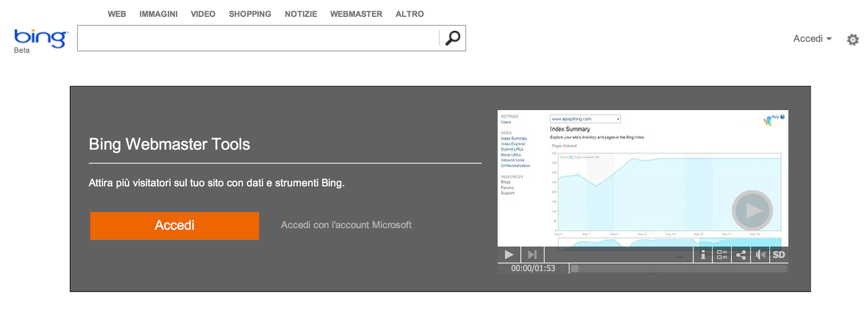
Task: Skip to next video in player
Action: pyautogui.click(x=532, y=254)
